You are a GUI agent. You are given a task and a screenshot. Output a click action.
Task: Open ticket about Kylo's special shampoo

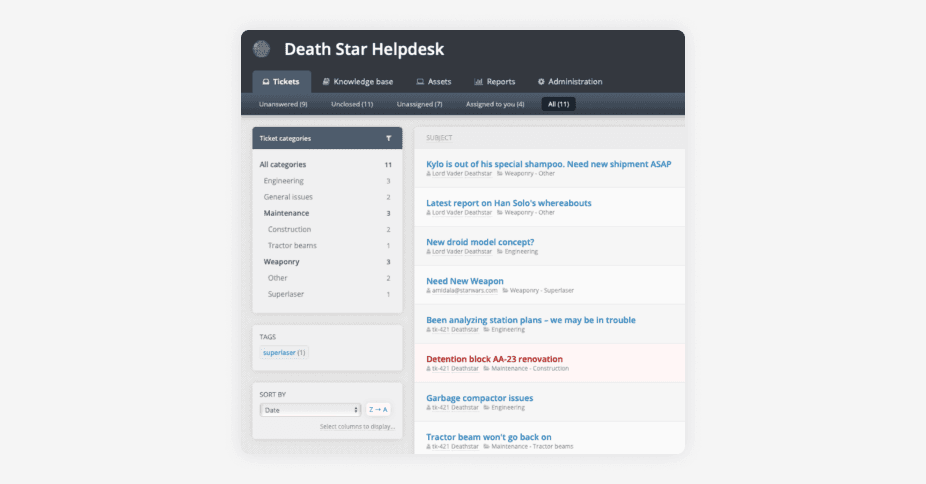[549, 164]
